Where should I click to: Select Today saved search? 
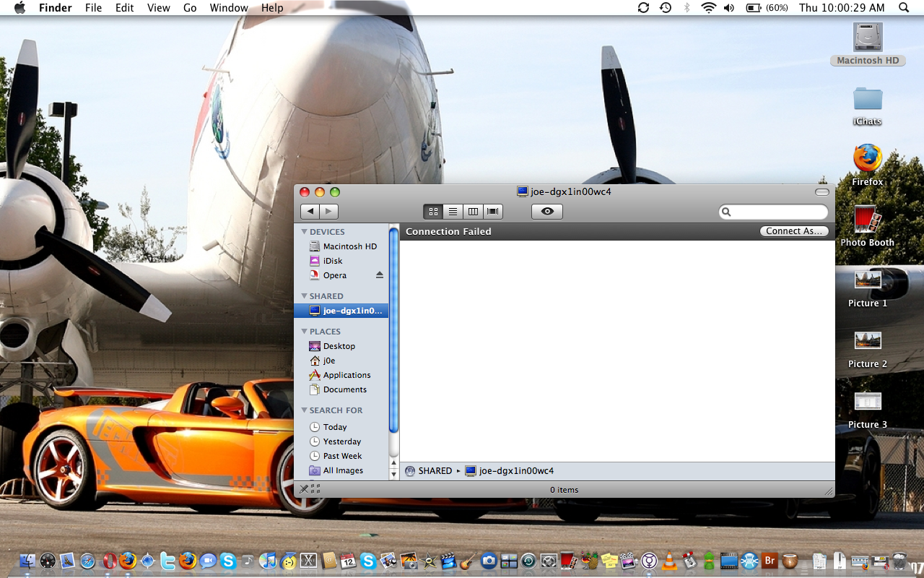341,427
